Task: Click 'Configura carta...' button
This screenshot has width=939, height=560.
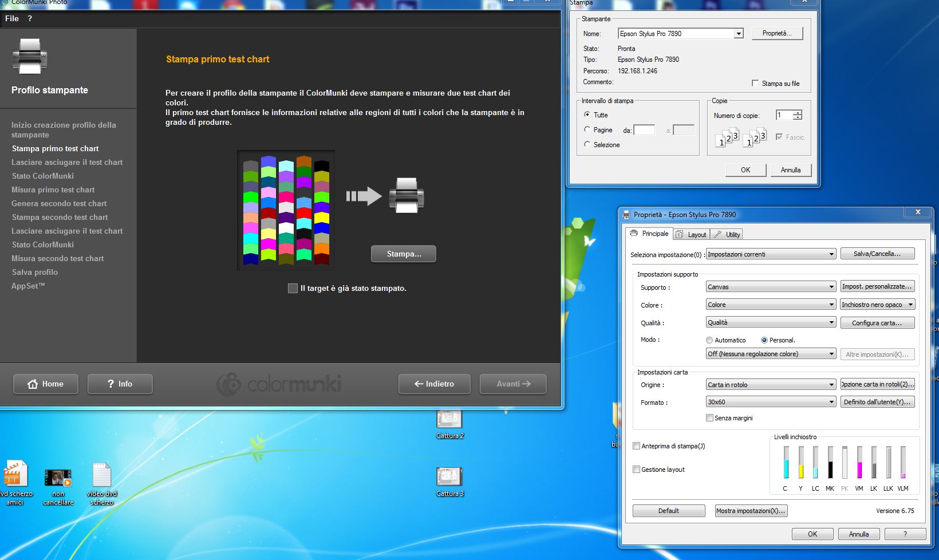Action: click(877, 323)
